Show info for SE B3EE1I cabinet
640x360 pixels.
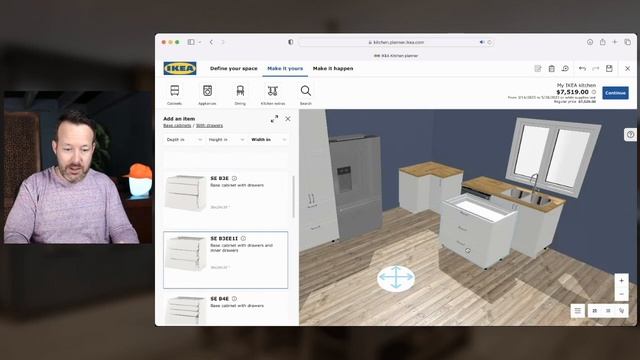pyautogui.click(x=243, y=238)
